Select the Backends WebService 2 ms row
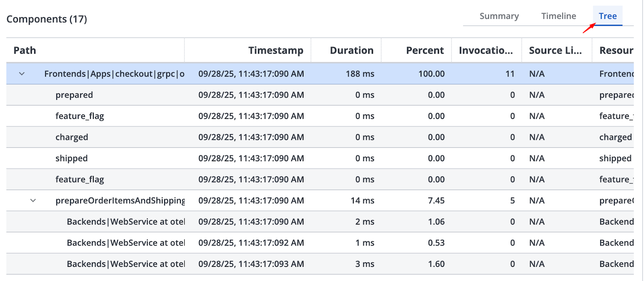This screenshot has height=281, width=644. (x=126, y=222)
